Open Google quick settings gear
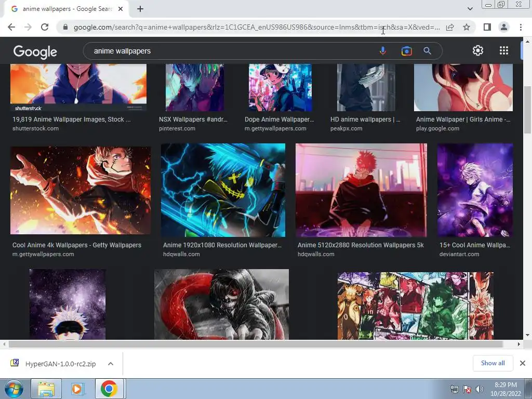 [478, 50]
